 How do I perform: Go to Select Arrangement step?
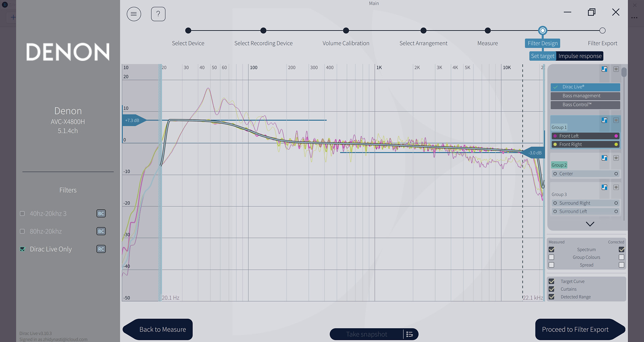coord(423,31)
